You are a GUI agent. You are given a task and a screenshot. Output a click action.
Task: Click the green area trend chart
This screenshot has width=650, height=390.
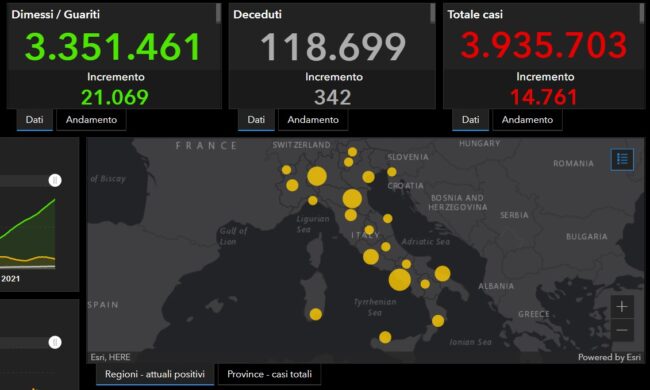click(27, 234)
